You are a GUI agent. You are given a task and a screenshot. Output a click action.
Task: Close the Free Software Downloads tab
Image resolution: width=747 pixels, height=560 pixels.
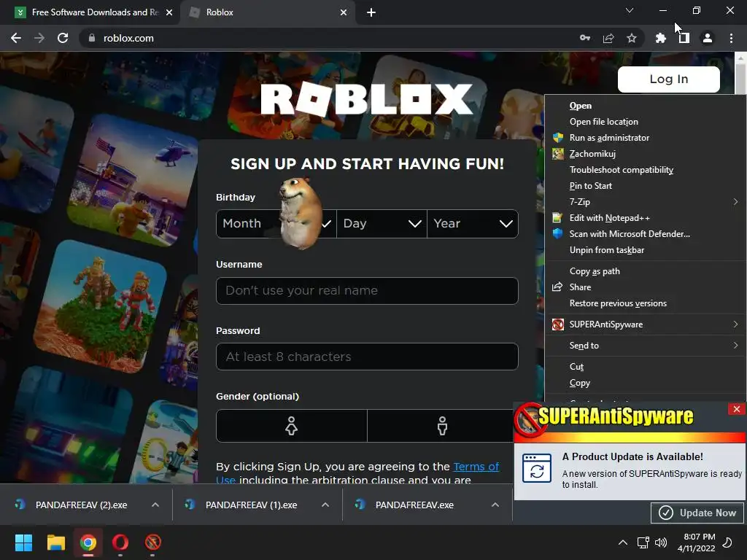[x=169, y=12]
